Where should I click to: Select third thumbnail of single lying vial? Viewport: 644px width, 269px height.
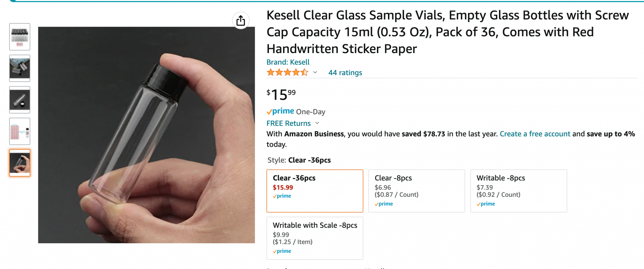tap(20, 100)
